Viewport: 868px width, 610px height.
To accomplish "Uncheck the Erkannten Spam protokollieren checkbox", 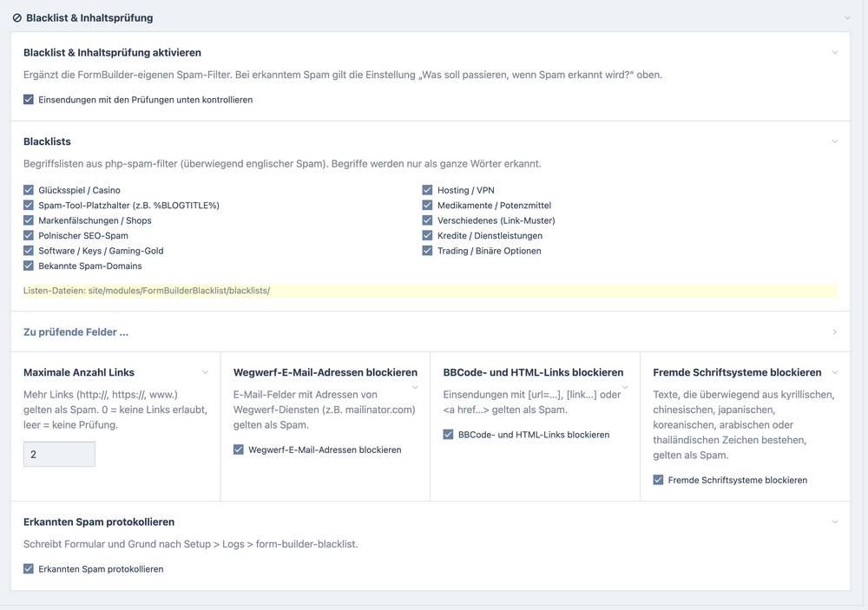I will point(29,568).
